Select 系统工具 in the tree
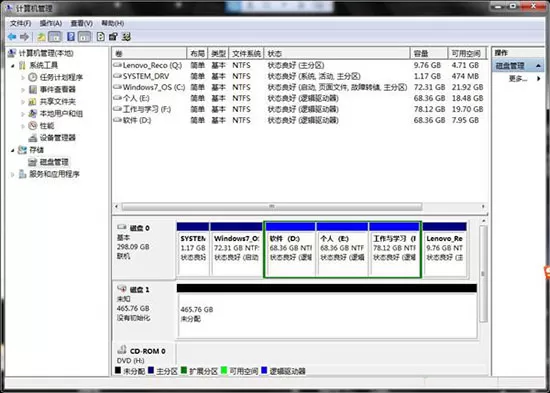Screen dimensions: 550x393 point(43,65)
